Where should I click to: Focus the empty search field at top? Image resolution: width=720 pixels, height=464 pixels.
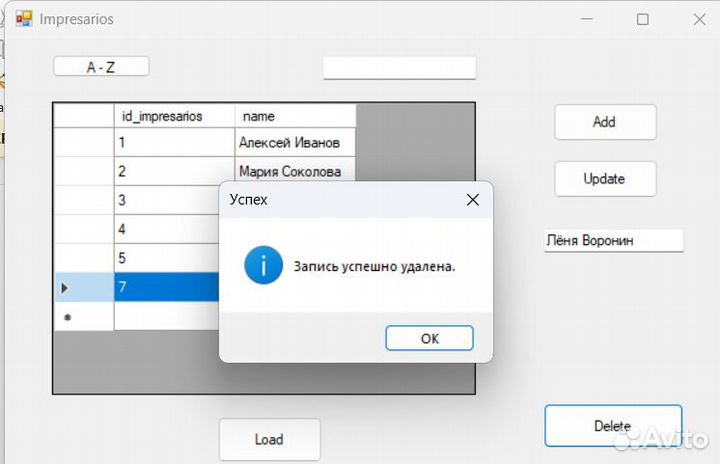399,68
